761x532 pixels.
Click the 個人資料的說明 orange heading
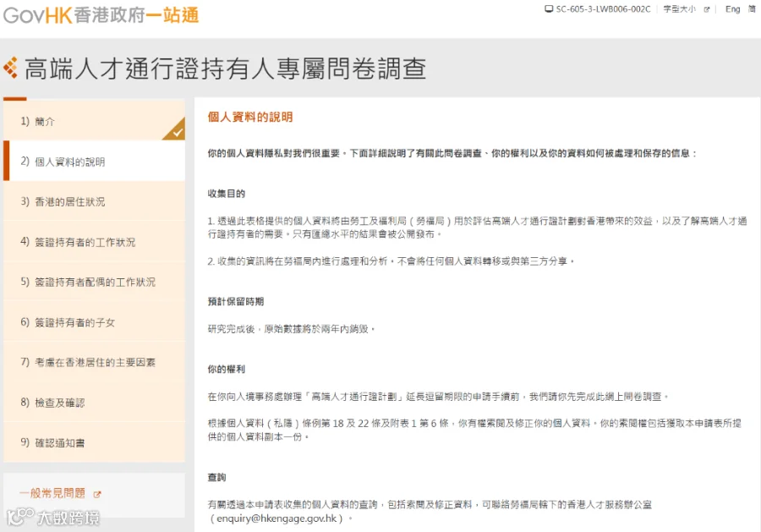[250, 117]
